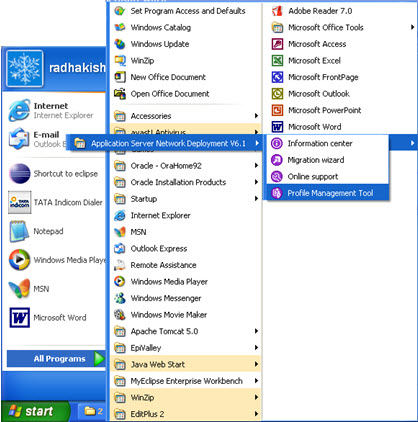Click the Adobe Reader 7.0 icon
This screenshot has width=418, height=422.
277,11
